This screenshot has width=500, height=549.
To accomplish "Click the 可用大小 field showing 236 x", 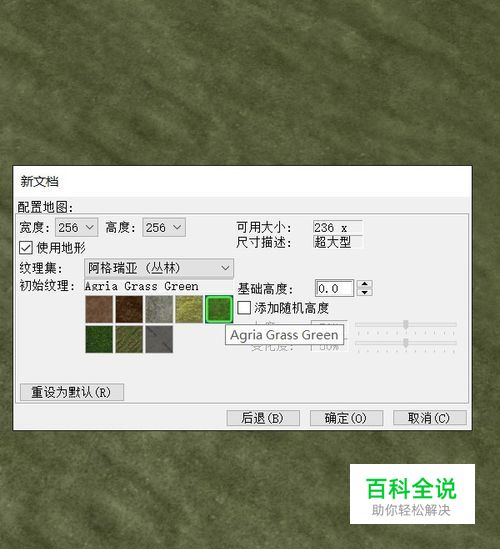I will [338, 228].
